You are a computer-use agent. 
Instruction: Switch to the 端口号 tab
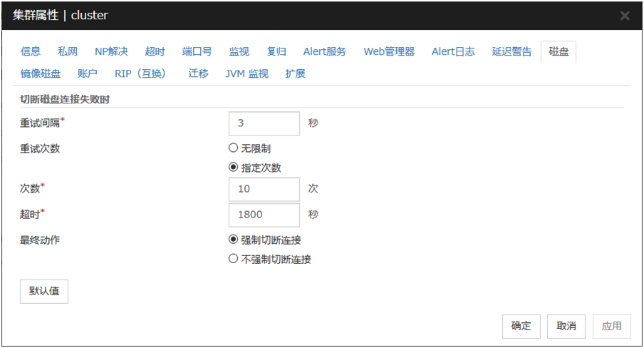pyautogui.click(x=197, y=51)
